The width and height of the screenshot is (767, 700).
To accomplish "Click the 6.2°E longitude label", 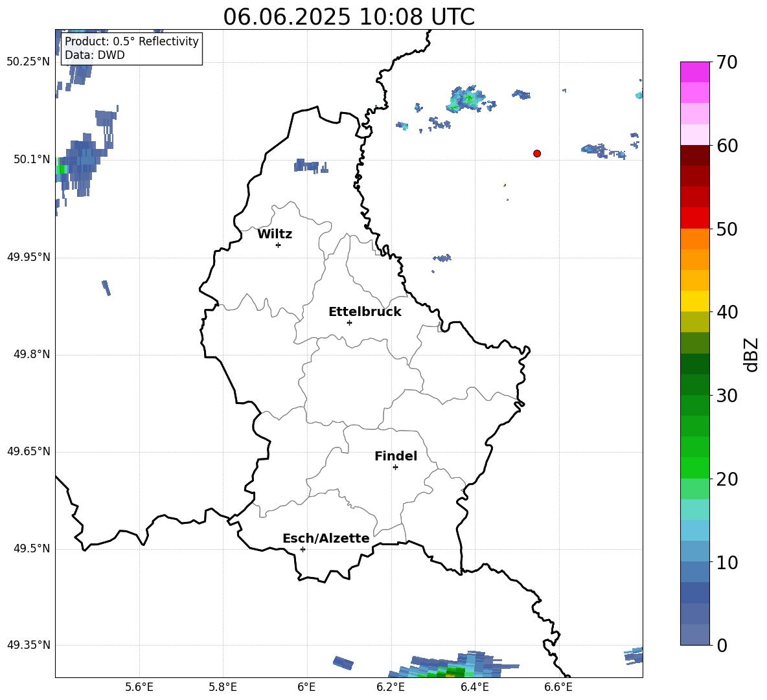I will click(x=391, y=687).
